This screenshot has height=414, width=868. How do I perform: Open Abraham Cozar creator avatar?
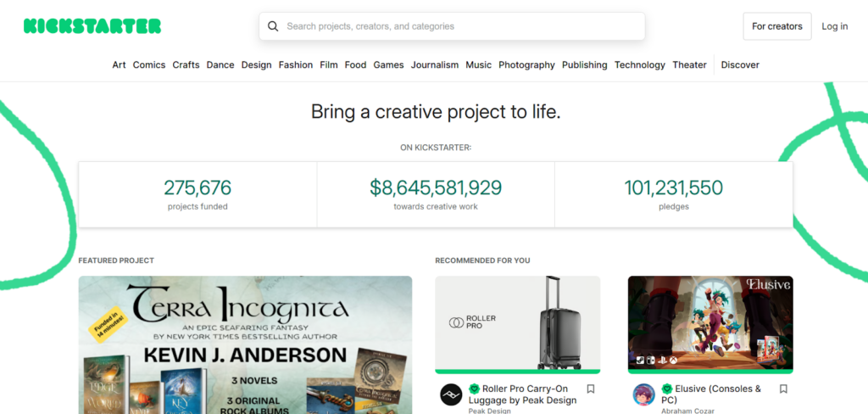point(644,394)
